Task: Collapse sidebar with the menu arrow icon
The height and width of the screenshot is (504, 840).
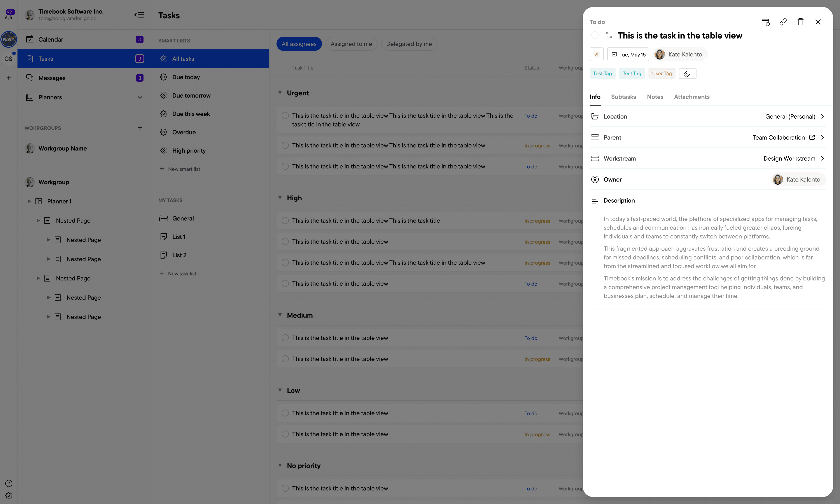Action: click(139, 15)
